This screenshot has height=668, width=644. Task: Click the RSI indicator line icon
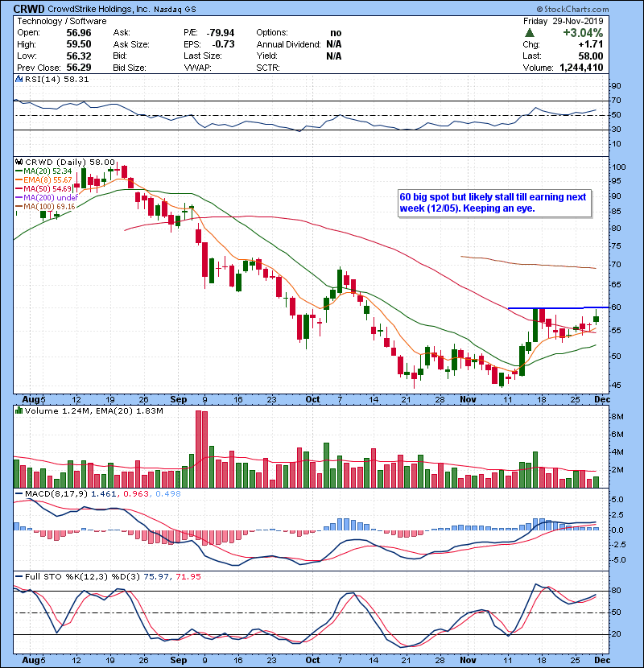pyautogui.click(x=19, y=79)
